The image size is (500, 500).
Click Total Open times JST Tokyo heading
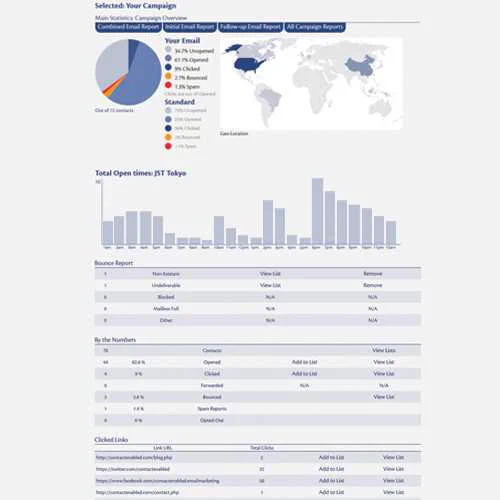pos(141,173)
